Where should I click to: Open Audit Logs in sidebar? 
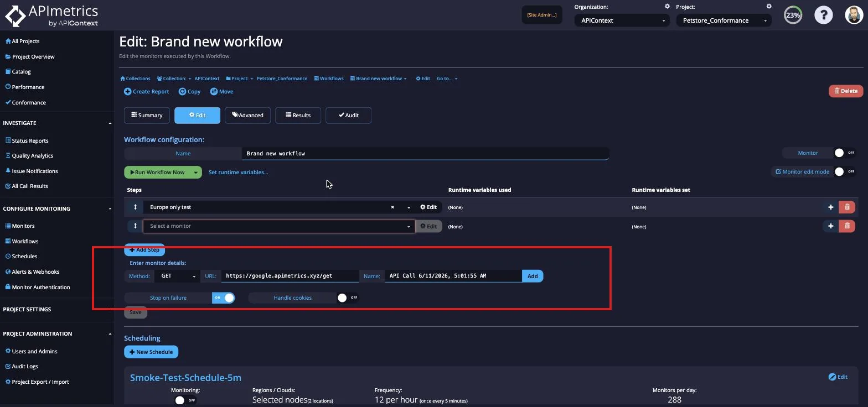pos(22,366)
